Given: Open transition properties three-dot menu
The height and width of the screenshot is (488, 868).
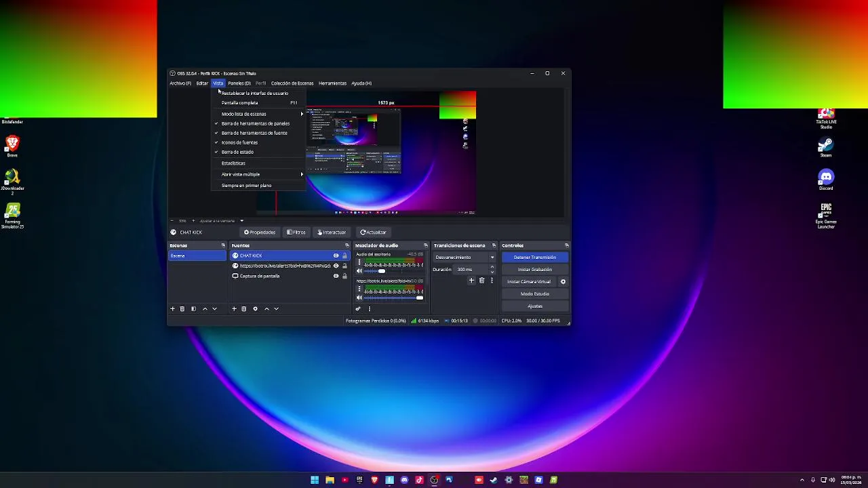Looking at the screenshot, I should point(492,281).
